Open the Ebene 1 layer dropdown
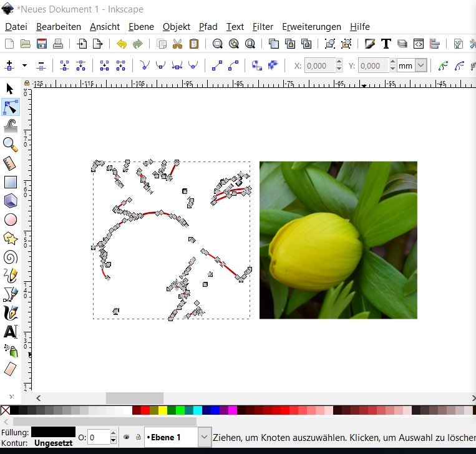The image size is (476, 454). 204,437
